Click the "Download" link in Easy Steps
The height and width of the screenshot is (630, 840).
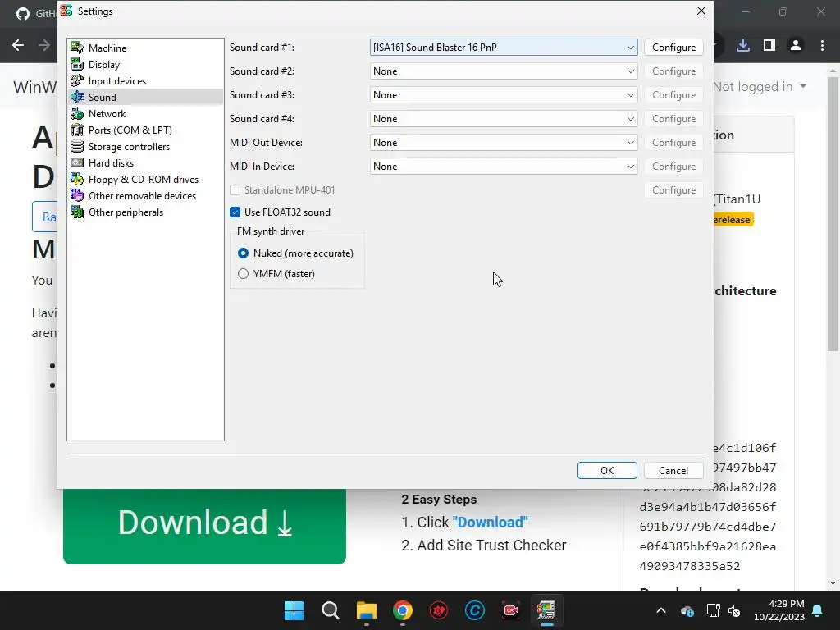tap(491, 523)
